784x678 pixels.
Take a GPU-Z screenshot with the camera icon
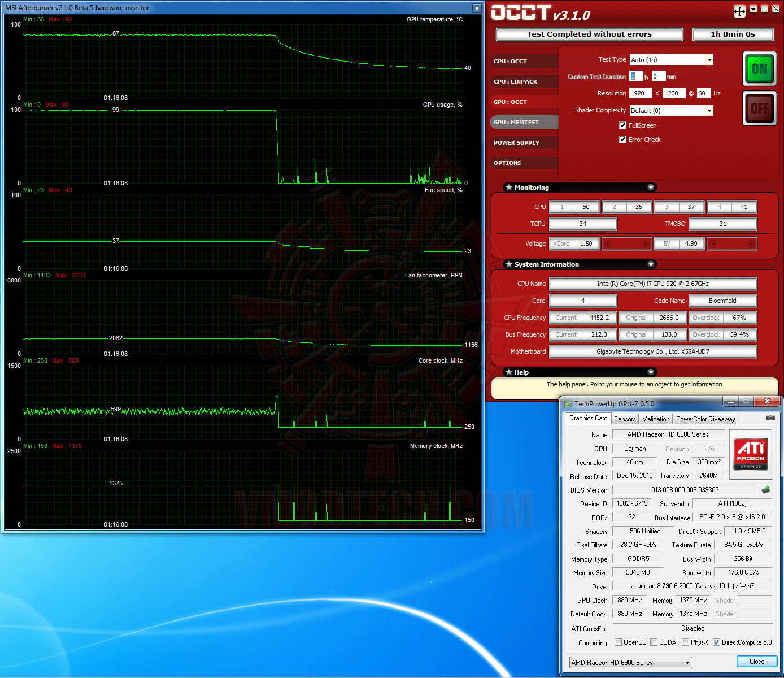click(770, 418)
